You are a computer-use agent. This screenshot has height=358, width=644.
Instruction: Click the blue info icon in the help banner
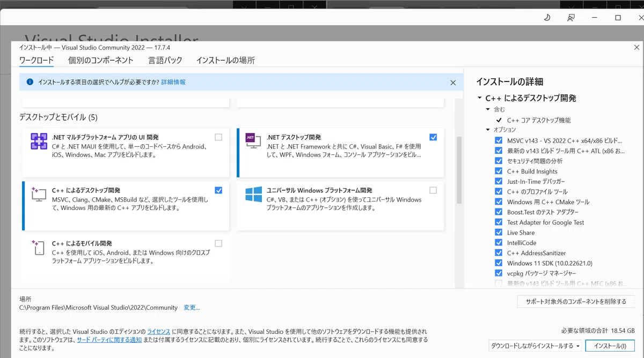point(30,82)
